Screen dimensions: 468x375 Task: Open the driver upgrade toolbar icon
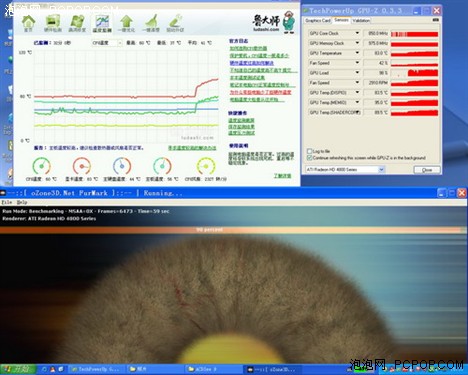[x=175, y=23]
